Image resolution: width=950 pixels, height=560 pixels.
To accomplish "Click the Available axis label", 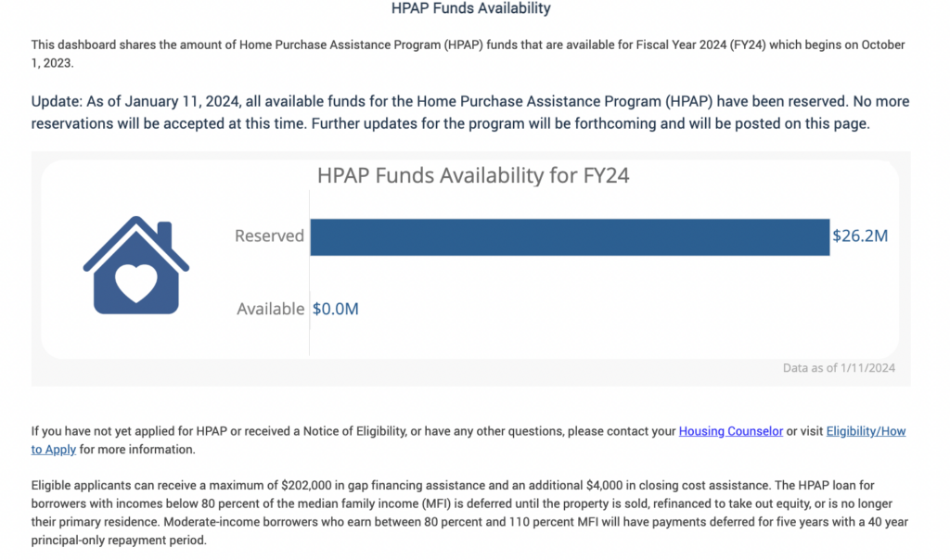I will [x=270, y=309].
